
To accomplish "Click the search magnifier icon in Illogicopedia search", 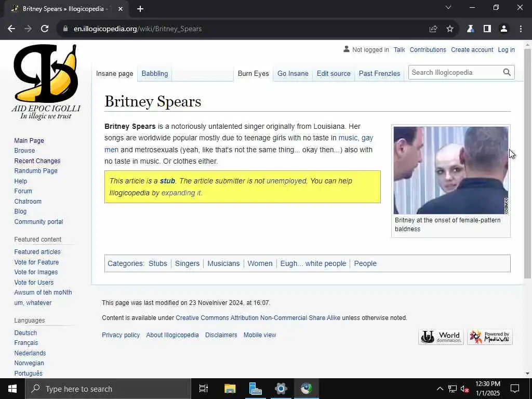I will click(507, 72).
